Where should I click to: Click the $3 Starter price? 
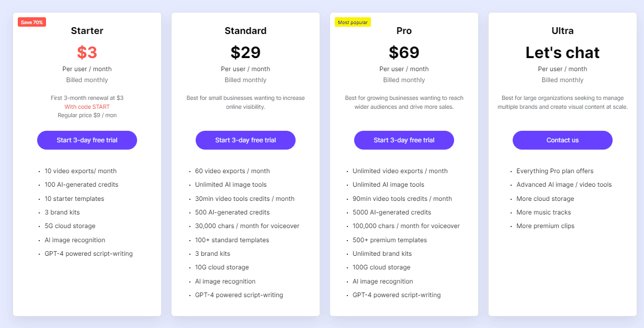pyautogui.click(x=87, y=52)
